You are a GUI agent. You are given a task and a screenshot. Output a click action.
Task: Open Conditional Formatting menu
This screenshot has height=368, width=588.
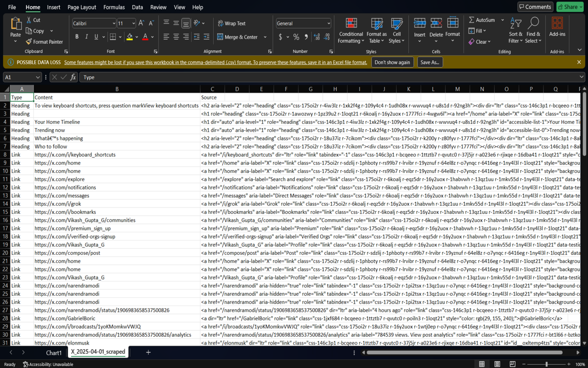[351, 31]
